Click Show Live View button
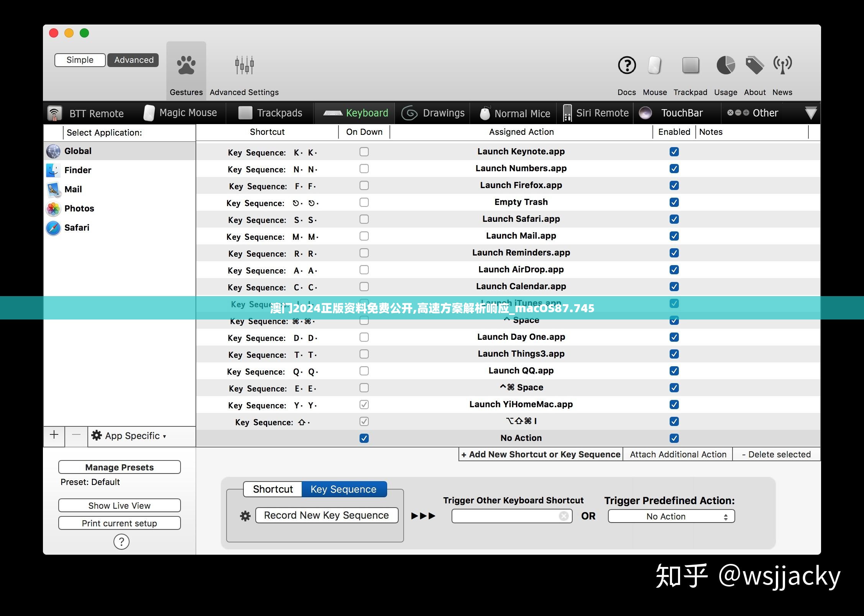864x616 pixels. [119, 506]
